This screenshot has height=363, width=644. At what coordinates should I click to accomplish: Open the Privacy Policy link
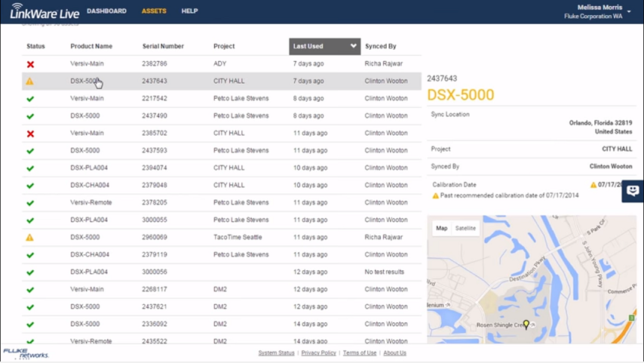[319, 352]
